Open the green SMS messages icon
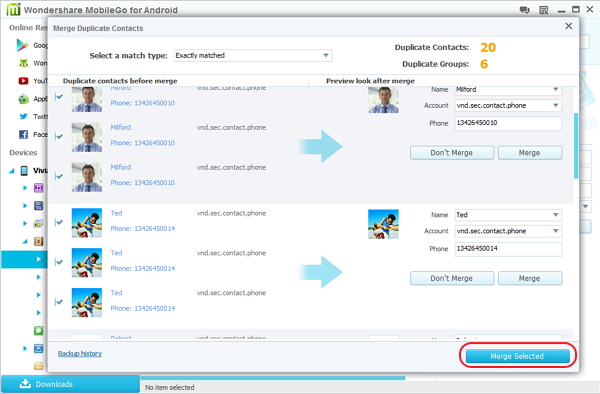Viewport: 600px width, 394px height. click(x=38, y=331)
